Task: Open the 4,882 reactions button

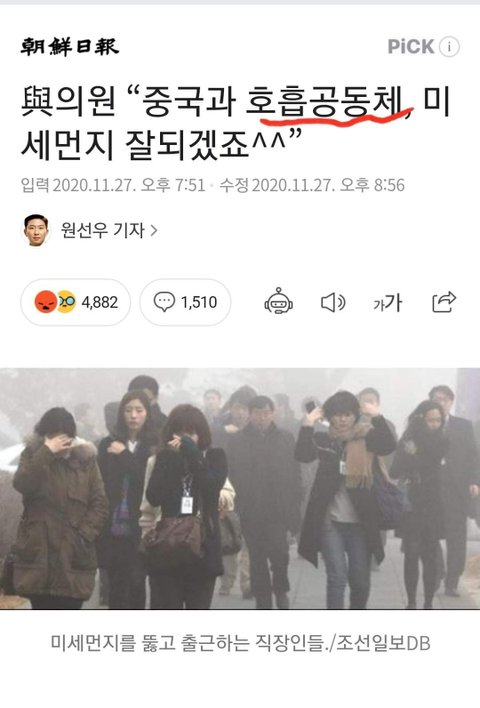Action: tap(75, 302)
